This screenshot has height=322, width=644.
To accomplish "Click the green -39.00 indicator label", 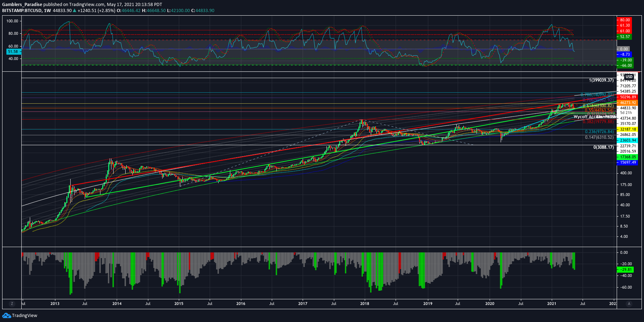I will coord(625,60).
